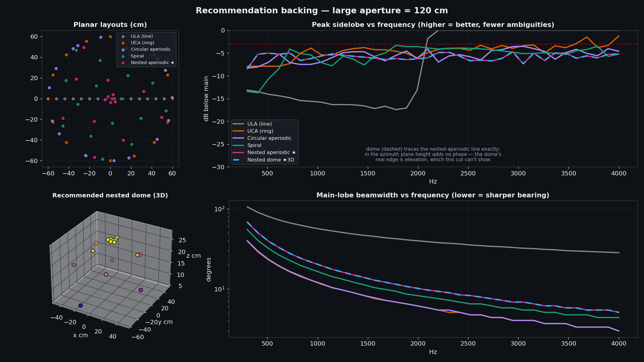Click the 'dB below main' y-axis label
This screenshot has width=644, height=362.
click(206, 99)
